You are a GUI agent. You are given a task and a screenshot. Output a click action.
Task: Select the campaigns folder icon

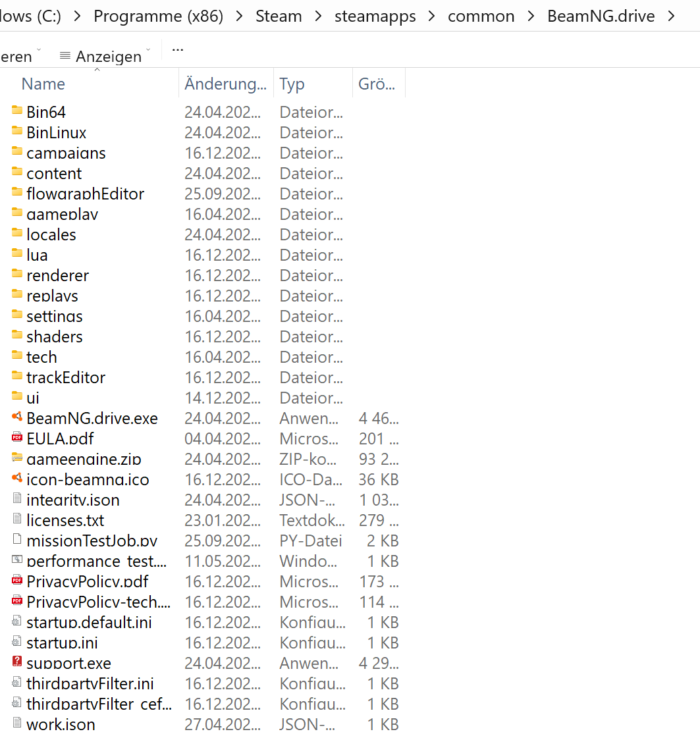point(17,151)
